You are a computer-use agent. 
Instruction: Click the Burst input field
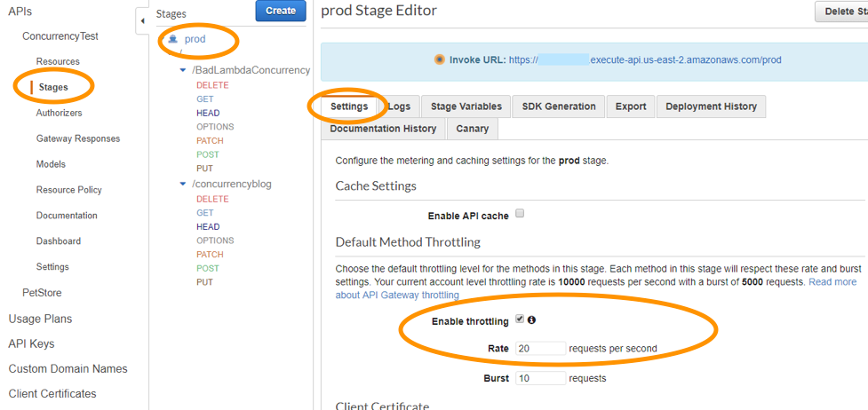(x=540, y=378)
